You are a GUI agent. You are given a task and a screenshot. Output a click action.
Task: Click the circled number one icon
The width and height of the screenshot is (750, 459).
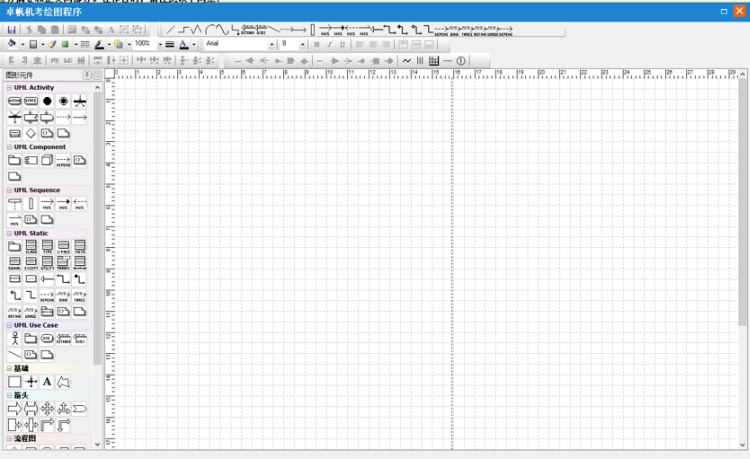click(461, 61)
